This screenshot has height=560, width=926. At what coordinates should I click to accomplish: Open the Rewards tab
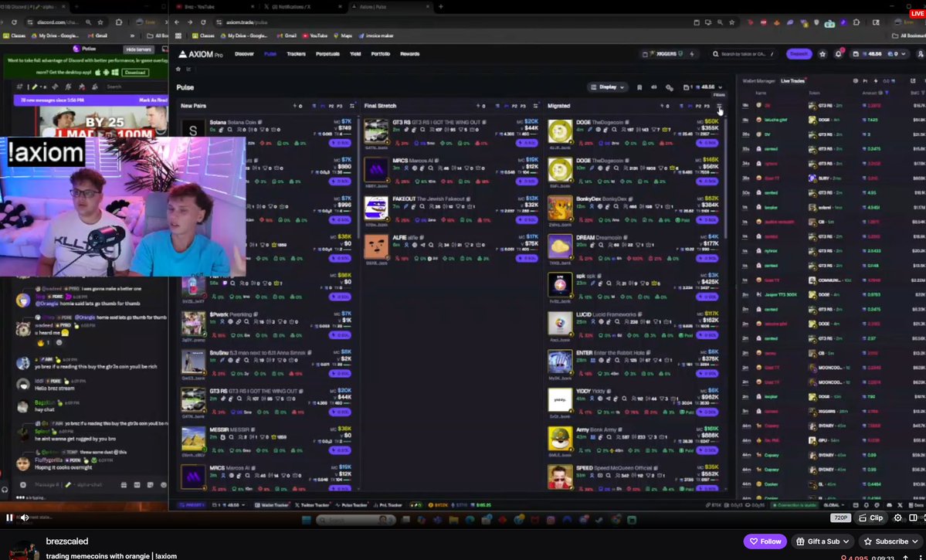pyautogui.click(x=410, y=54)
